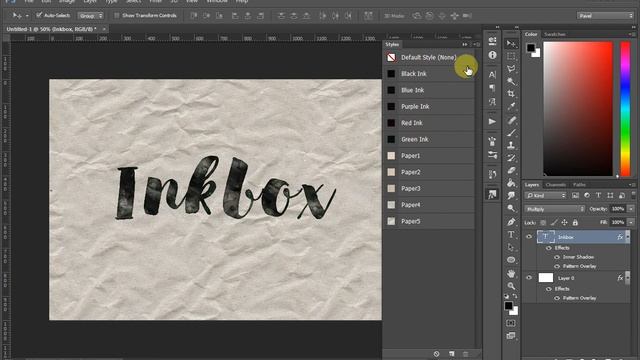
Task: Apply the Black Ink style
Action: click(x=429, y=74)
